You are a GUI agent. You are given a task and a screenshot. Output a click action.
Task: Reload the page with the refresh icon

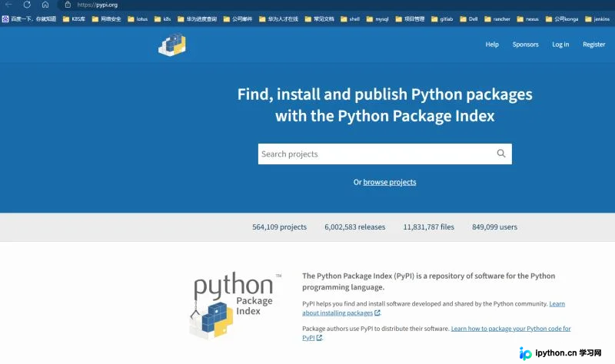pyautogui.click(x=27, y=5)
